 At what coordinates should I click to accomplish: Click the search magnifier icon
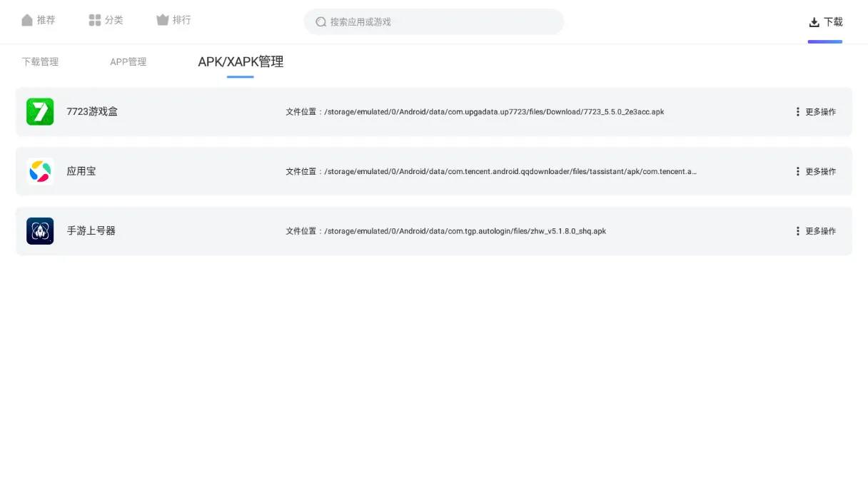point(321,21)
